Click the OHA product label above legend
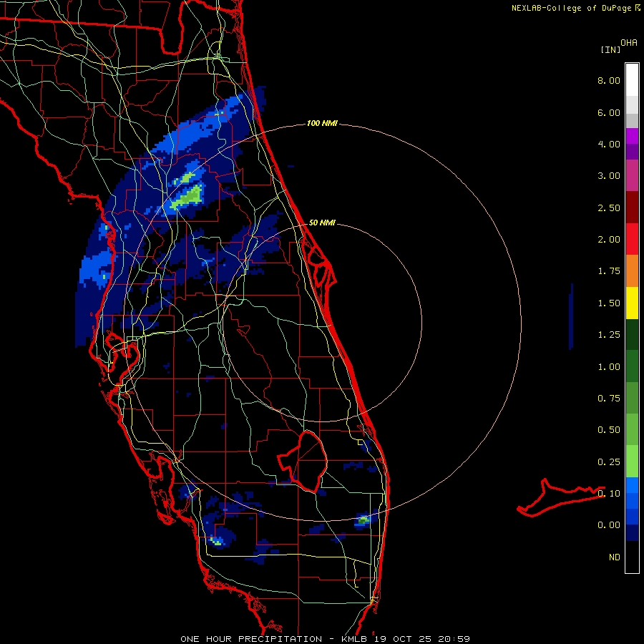 (x=629, y=43)
